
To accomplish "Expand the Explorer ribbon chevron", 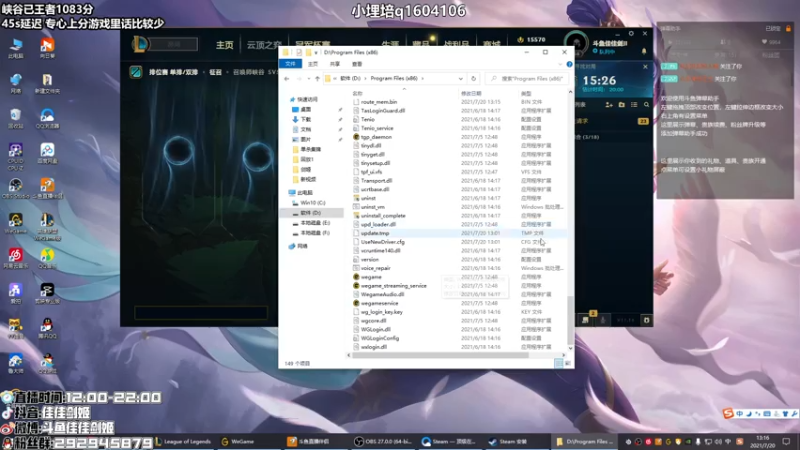I will [560, 64].
